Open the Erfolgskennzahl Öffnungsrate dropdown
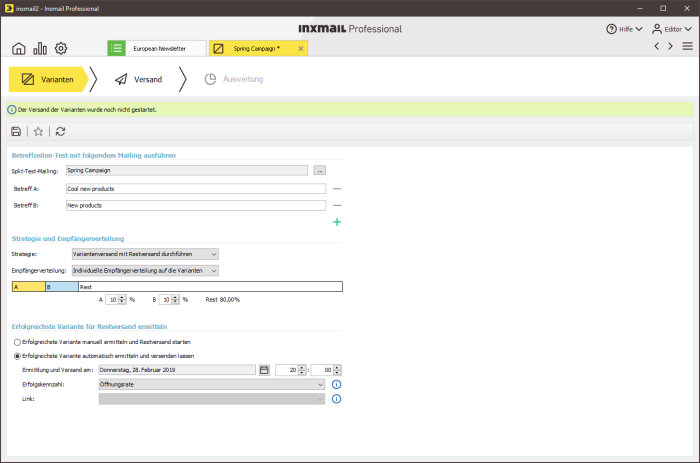700x463 pixels. [212, 384]
